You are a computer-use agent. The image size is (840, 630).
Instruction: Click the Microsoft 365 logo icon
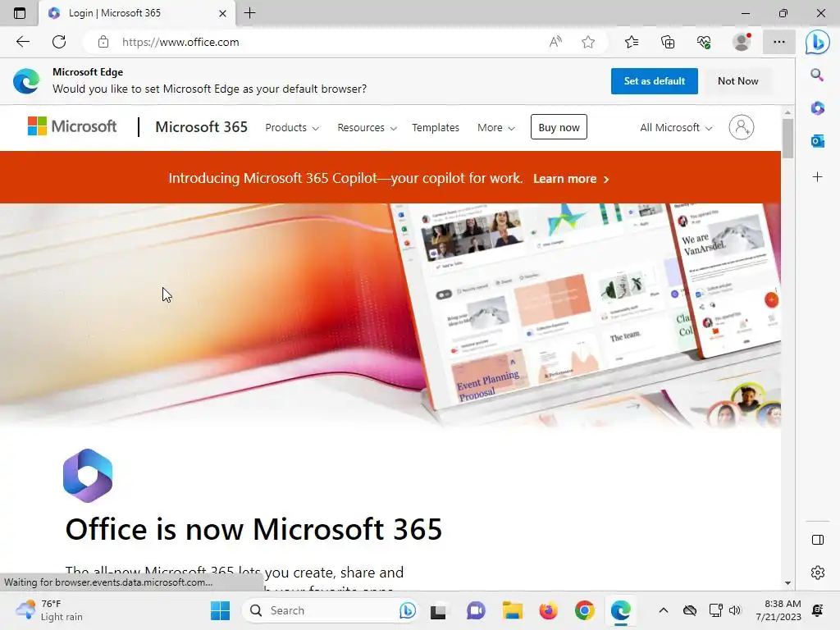pyautogui.click(x=88, y=476)
